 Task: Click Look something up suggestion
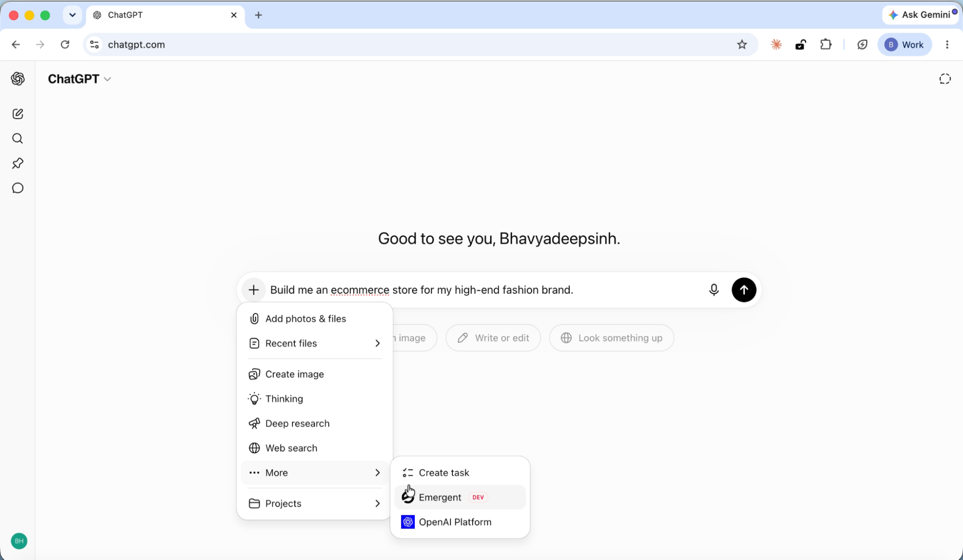(611, 338)
